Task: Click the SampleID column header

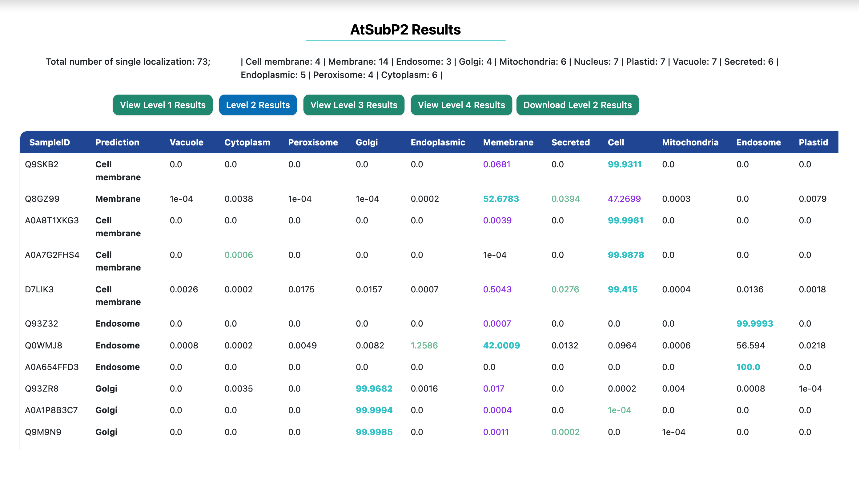Action: click(x=50, y=142)
